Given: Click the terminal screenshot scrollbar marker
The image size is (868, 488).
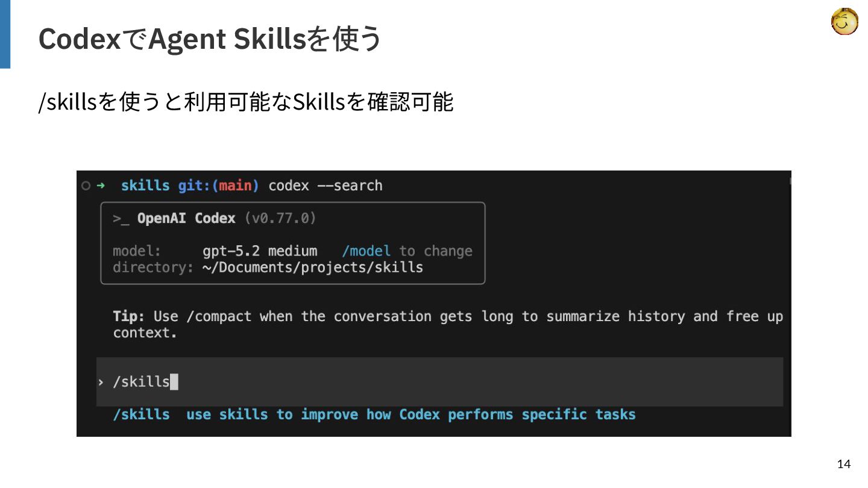Looking at the screenshot, I should coord(790,180).
